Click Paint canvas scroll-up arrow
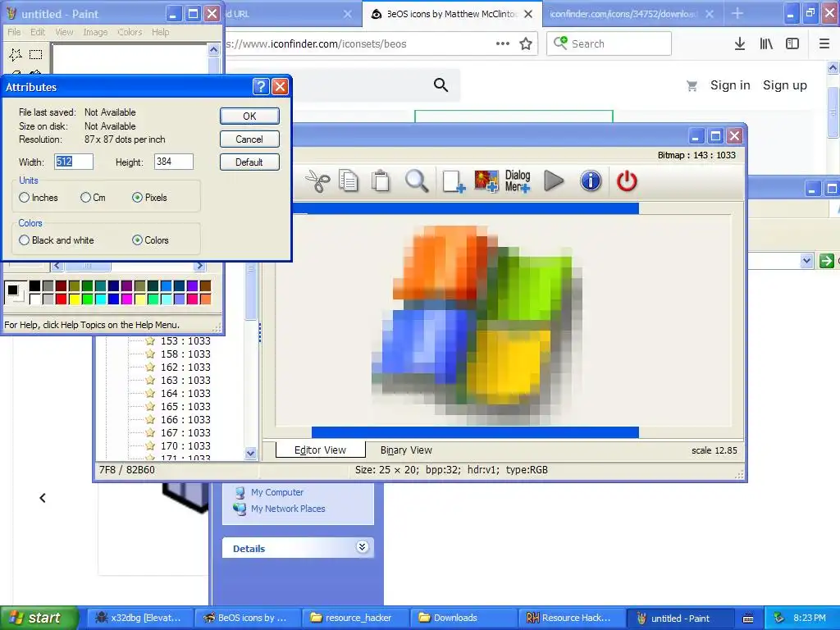This screenshot has width=840, height=630. click(x=213, y=50)
